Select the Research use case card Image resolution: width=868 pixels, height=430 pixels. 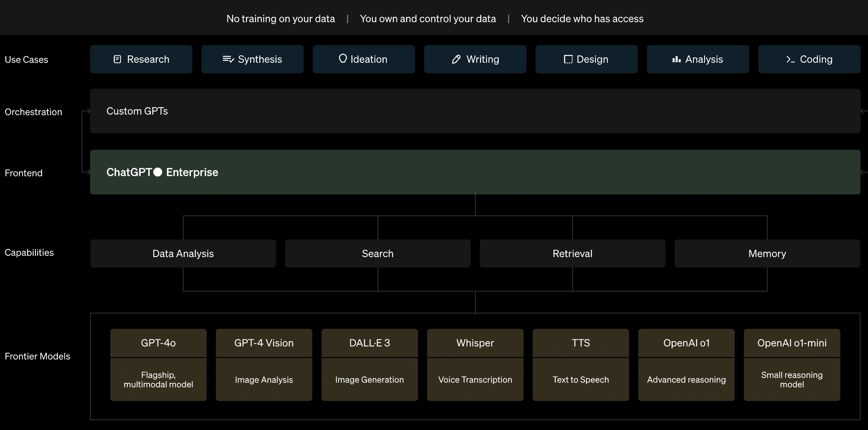pos(141,59)
